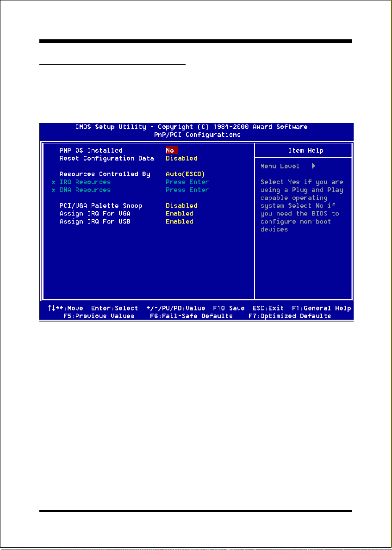This screenshot has height=550, width=392.
Task: Select Reset Configuration Data option
Action: 107,159
